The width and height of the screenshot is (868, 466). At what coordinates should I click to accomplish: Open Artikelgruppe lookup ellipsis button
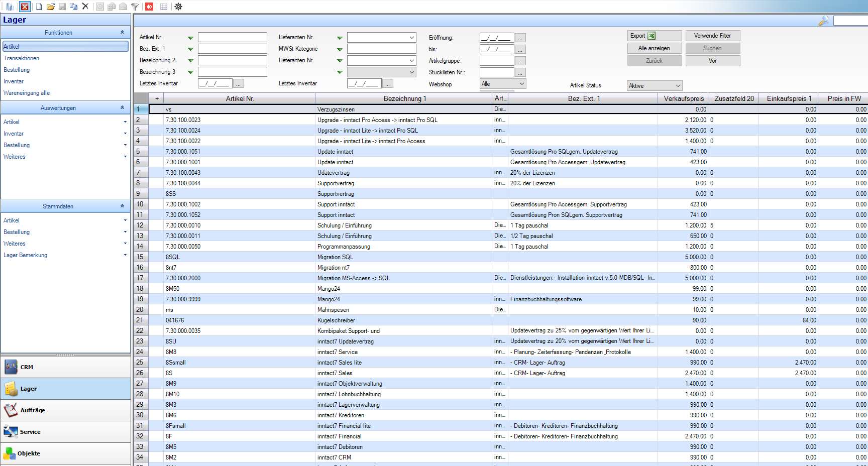(x=520, y=61)
